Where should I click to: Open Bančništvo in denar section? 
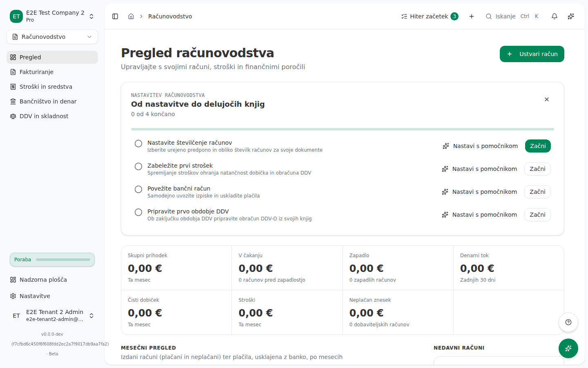[52, 101]
